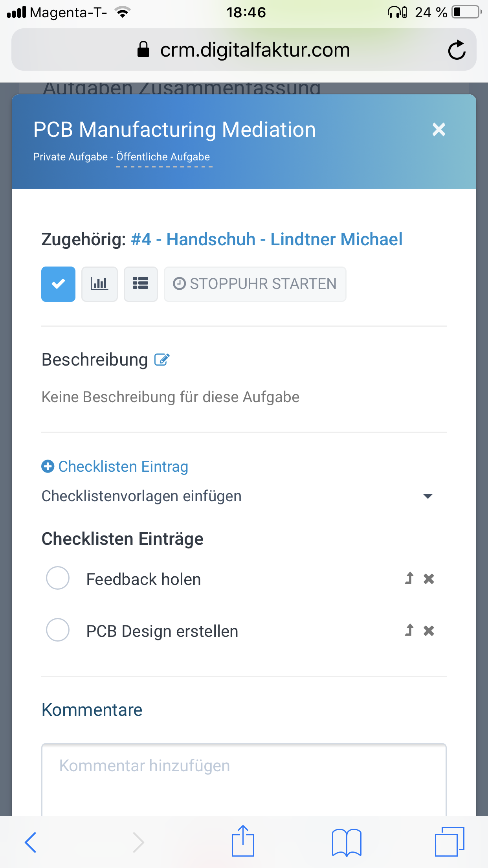Screen dimensions: 488x868
Task: Open task statistics bar chart icon
Action: pos(99,284)
